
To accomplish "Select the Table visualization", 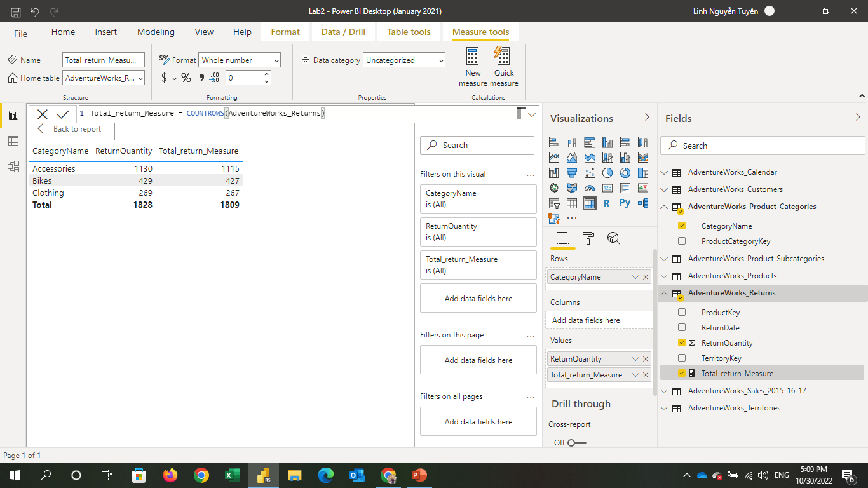I will (572, 204).
